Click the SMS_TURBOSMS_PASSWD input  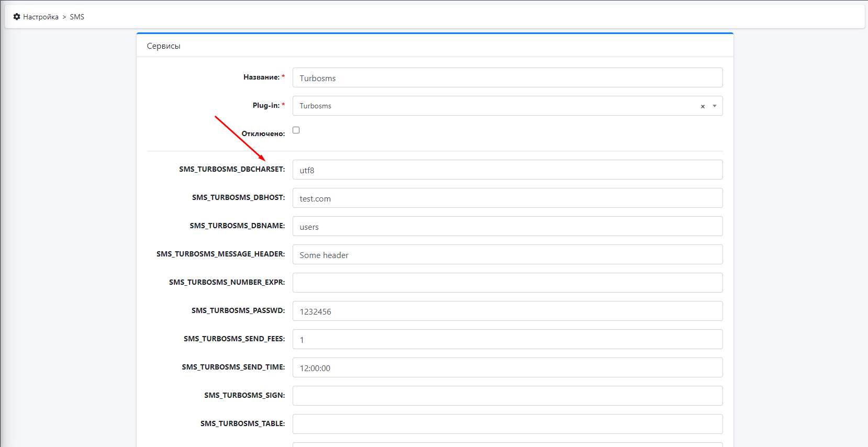507,311
